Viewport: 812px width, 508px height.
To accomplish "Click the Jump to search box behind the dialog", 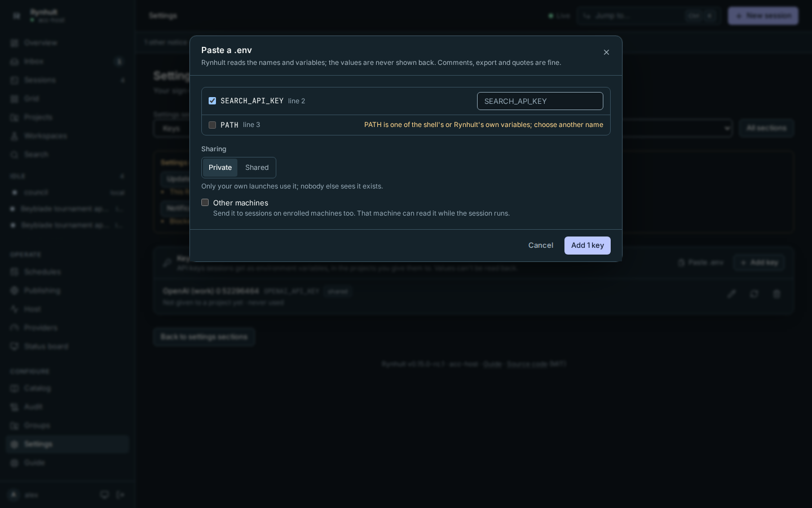I will pyautogui.click(x=648, y=16).
